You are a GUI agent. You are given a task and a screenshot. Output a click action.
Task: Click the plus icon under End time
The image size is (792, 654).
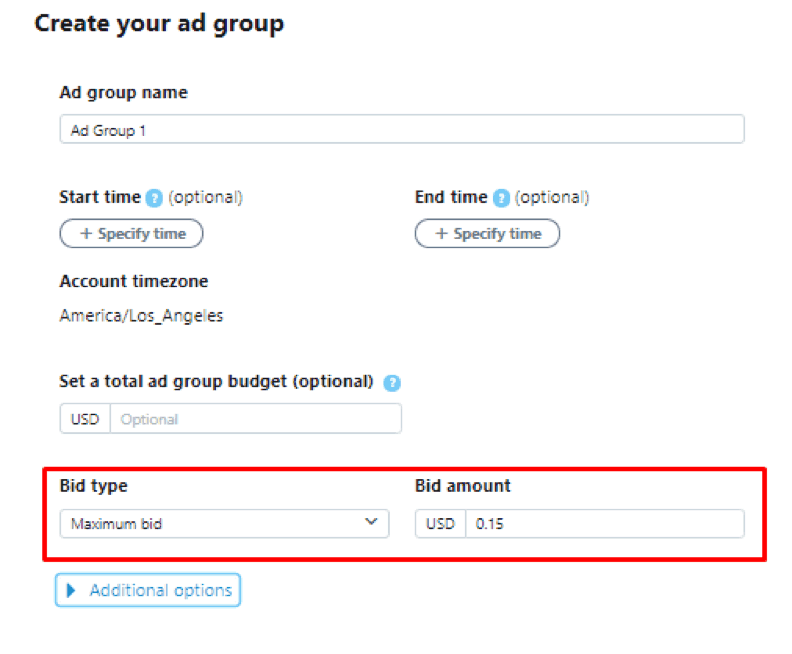click(442, 234)
